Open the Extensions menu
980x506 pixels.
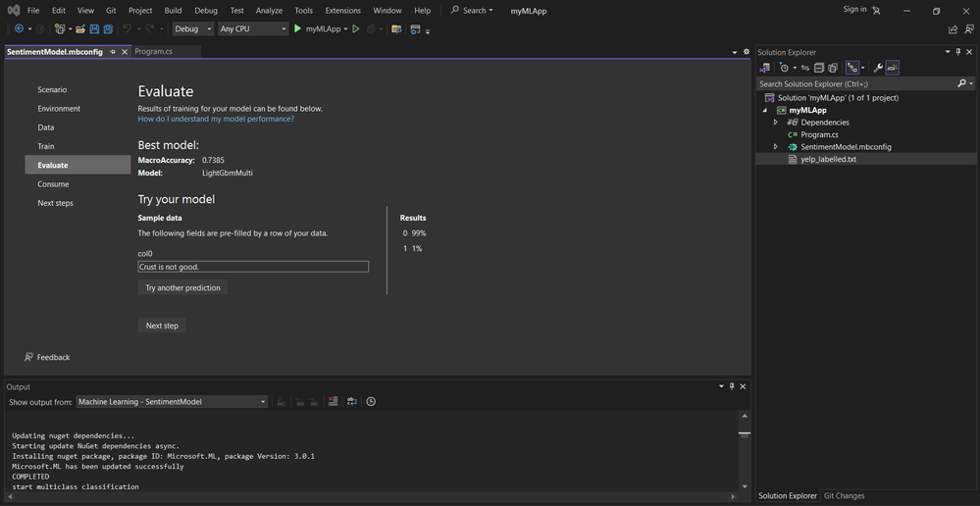pos(343,11)
